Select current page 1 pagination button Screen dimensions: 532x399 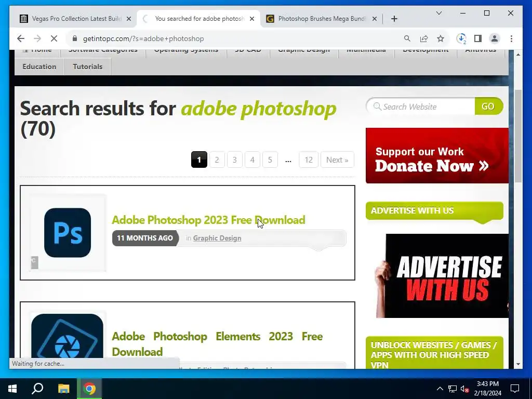[199, 159]
